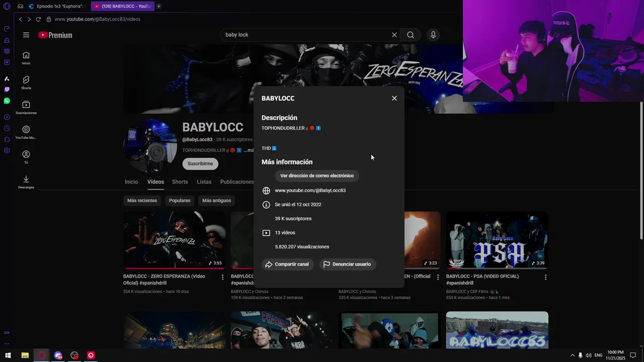Reload the current page
The width and height of the screenshot is (644, 362).
38,19
